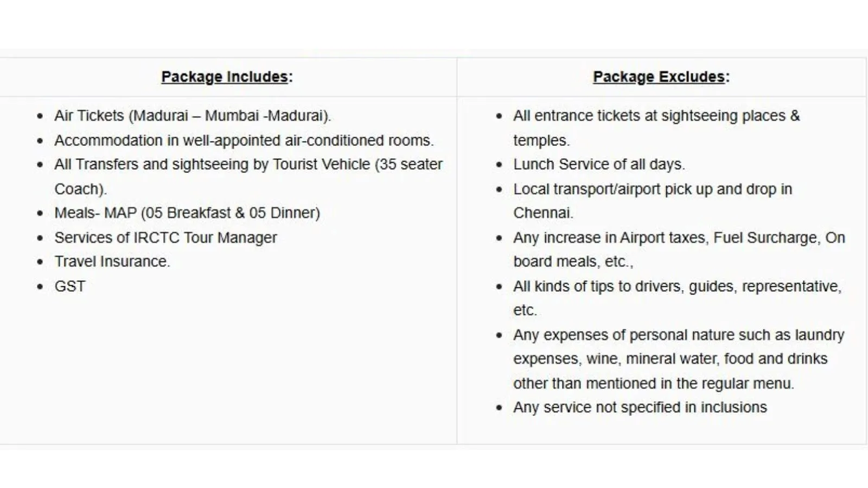Click the Meals- MAP breakfast and dinner item

pyautogui.click(x=187, y=213)
